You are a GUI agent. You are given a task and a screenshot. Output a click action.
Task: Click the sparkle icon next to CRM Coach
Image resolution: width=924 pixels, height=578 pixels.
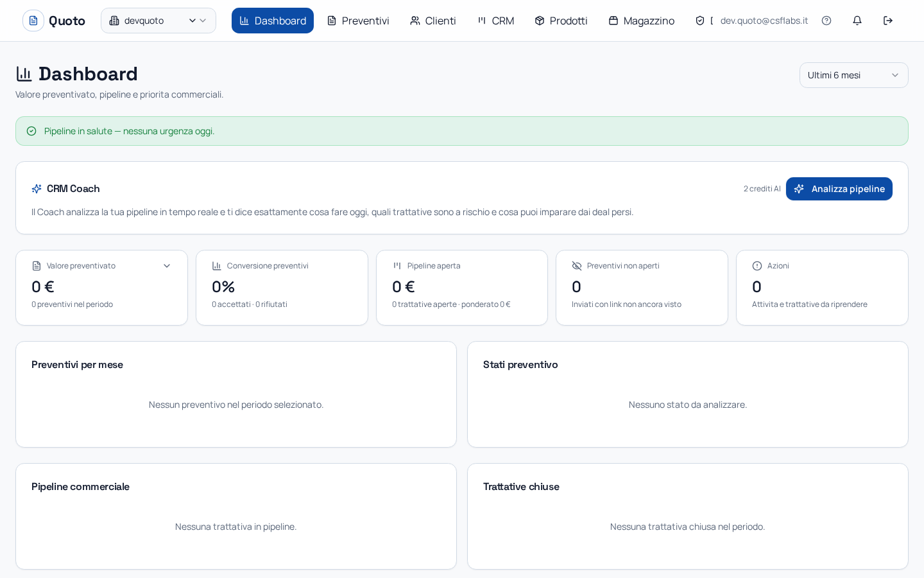(37, 189)
